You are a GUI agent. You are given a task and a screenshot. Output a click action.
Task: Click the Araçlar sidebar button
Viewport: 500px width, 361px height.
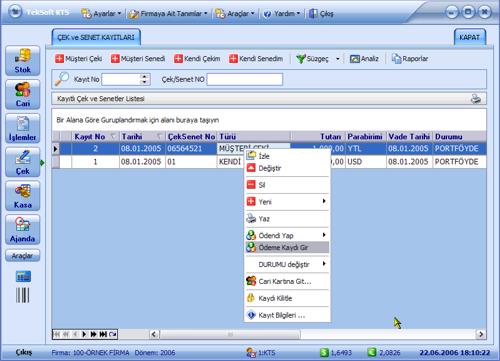point(23,256)
